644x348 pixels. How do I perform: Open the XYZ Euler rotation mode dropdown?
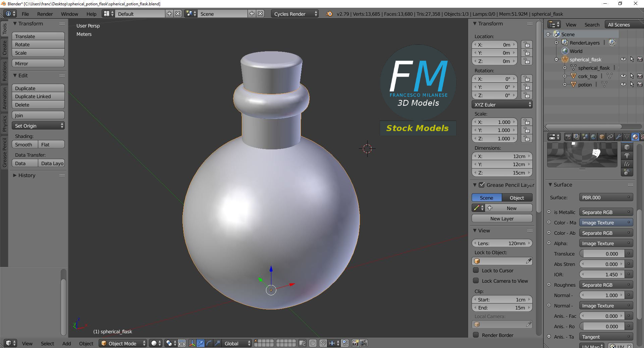tap(502, 105)
